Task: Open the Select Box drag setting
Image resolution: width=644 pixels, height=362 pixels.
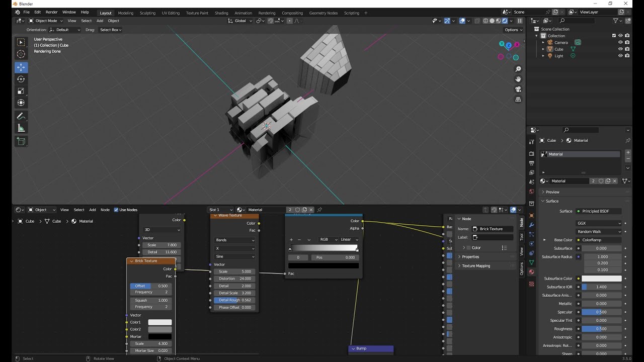Action: pyautogui.click(x=110, y=30)
